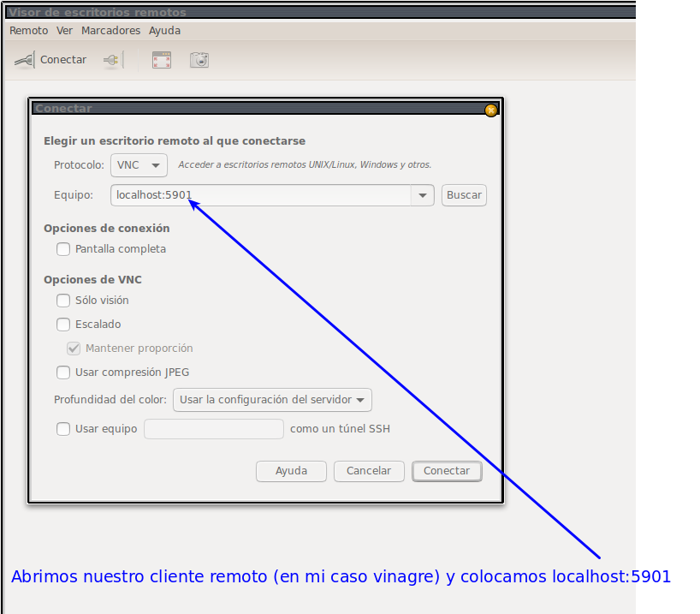This screenshot has width=700, height=614.
Task: Click the Cancelar button
Action: coord(369,471)
